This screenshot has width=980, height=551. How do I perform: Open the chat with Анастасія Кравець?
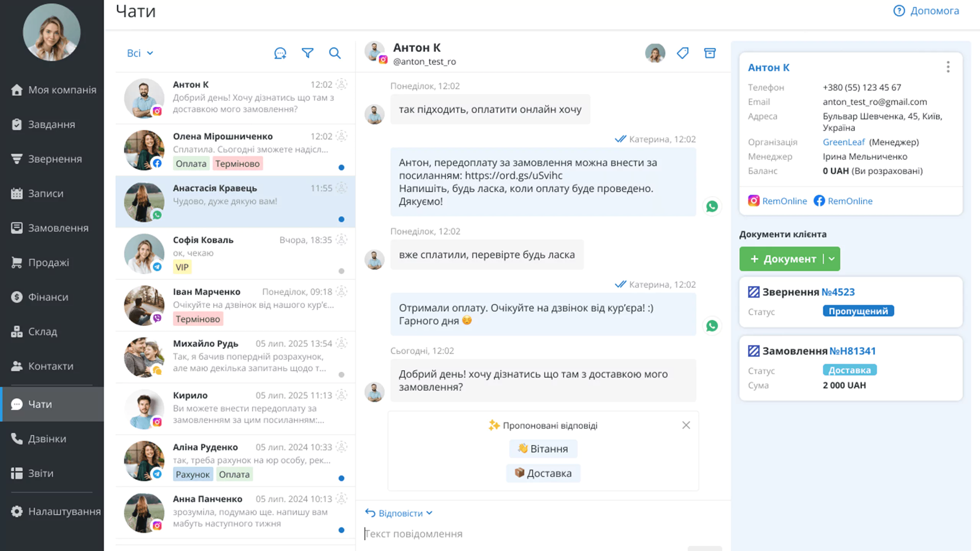tap(235, 202)
